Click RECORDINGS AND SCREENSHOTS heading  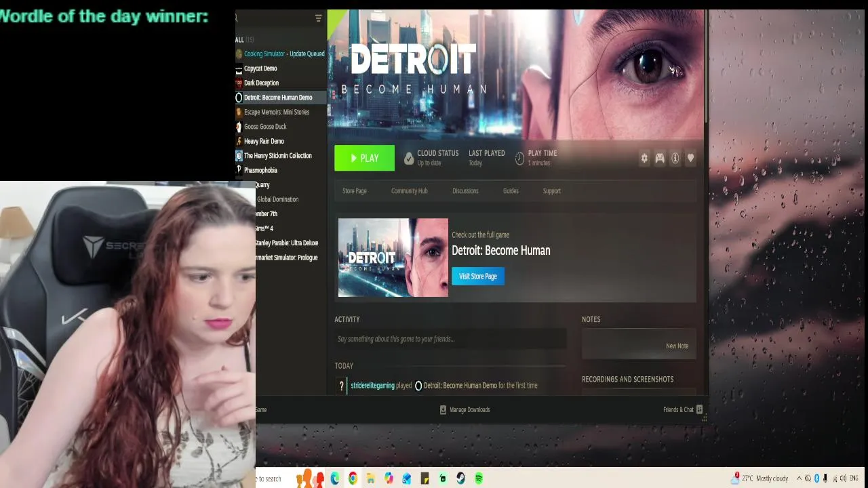click(627, 380)
